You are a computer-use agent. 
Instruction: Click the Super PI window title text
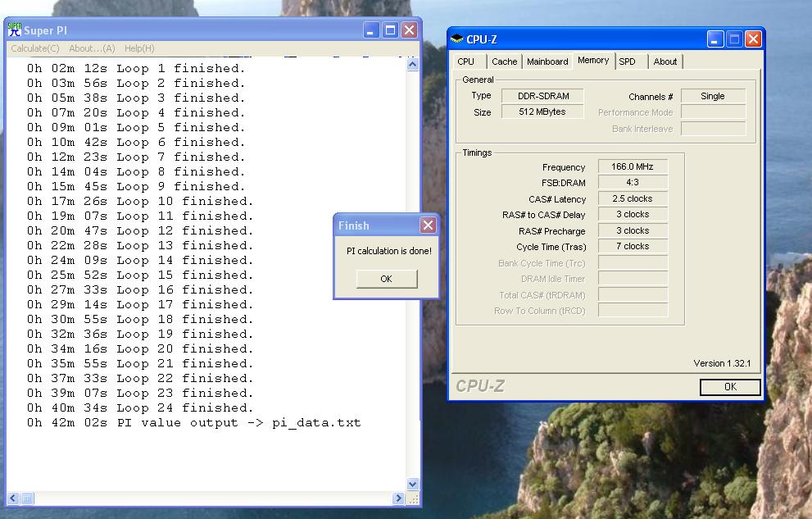click(x=46, y=30)
